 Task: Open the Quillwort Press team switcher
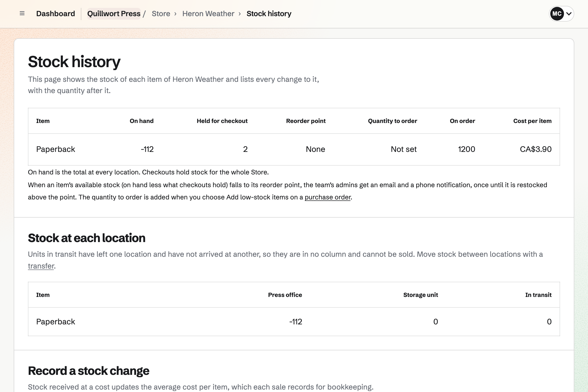[114, 13]
